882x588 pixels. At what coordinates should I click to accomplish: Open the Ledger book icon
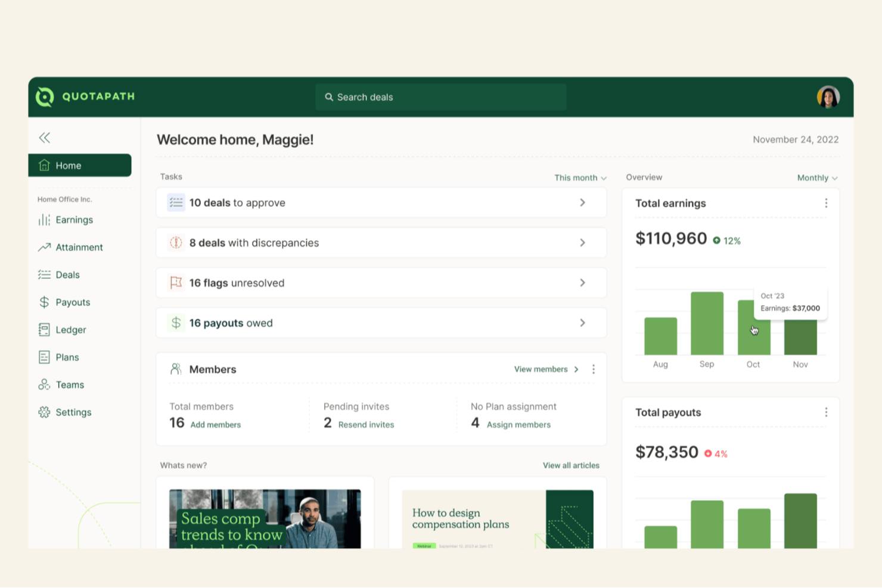pyautogui.click(x=44, y=329)
